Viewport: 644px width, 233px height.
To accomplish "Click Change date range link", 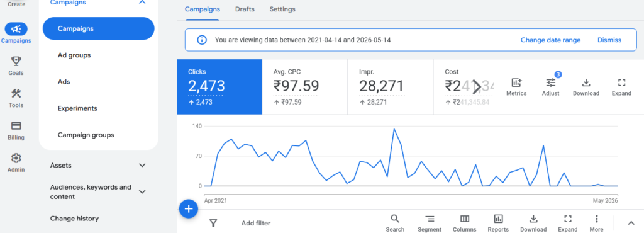I will pos(551,40).
